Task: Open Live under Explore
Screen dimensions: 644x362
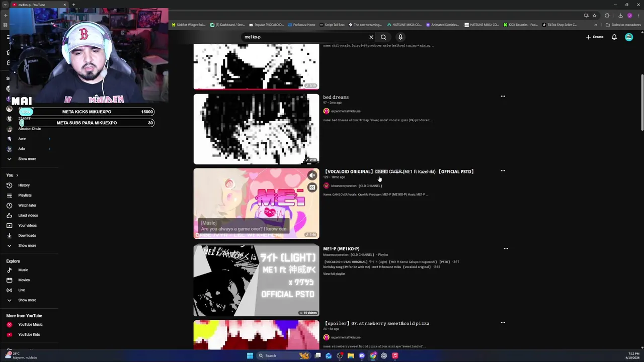Action: [21, 290]
